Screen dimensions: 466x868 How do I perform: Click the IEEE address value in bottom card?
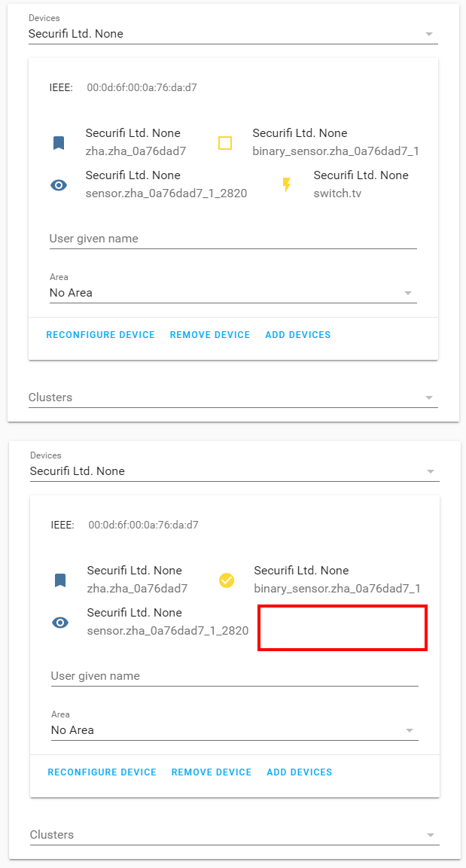click(x=143, y=525)
